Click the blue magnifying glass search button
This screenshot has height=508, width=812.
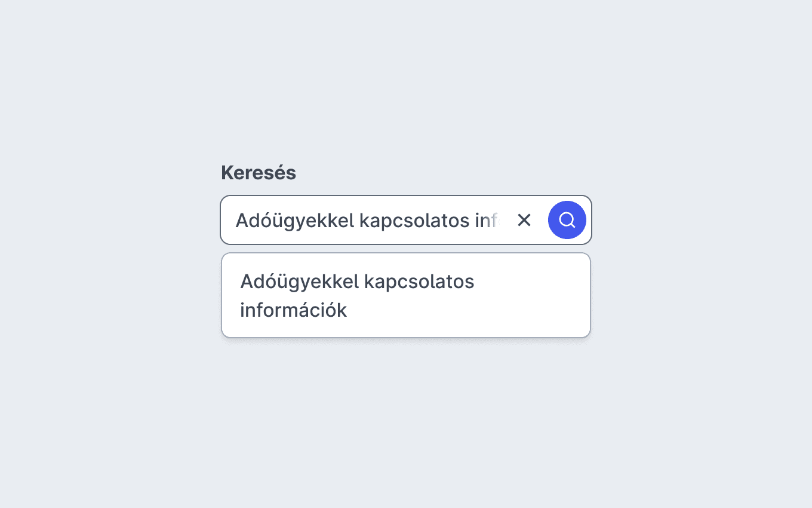click(x=567, y=220)
